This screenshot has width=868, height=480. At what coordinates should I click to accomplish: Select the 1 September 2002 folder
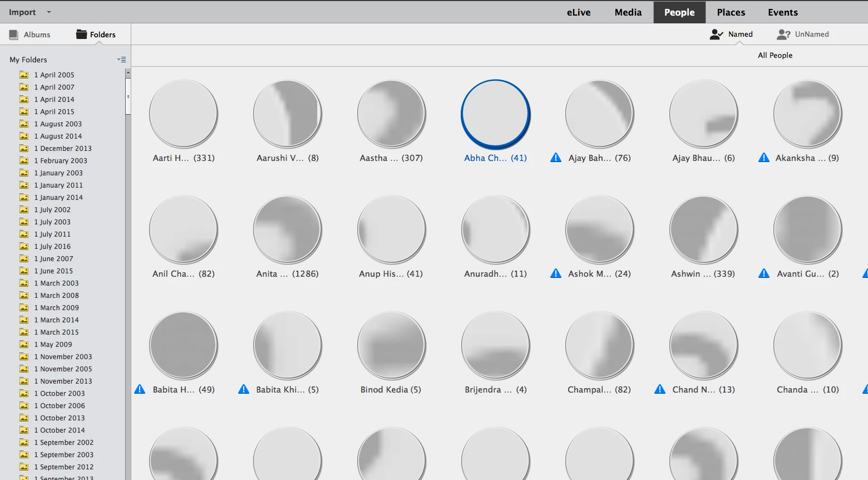click(64, 442)
